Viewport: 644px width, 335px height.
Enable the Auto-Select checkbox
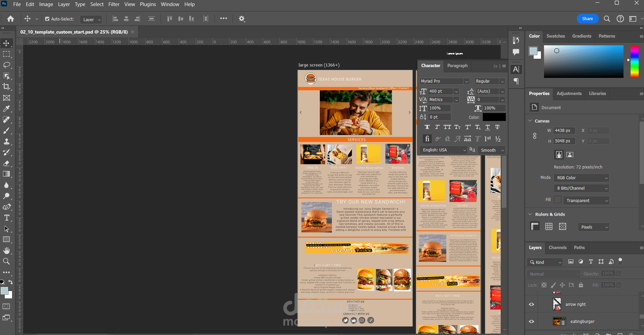click(x=47, y=19)
